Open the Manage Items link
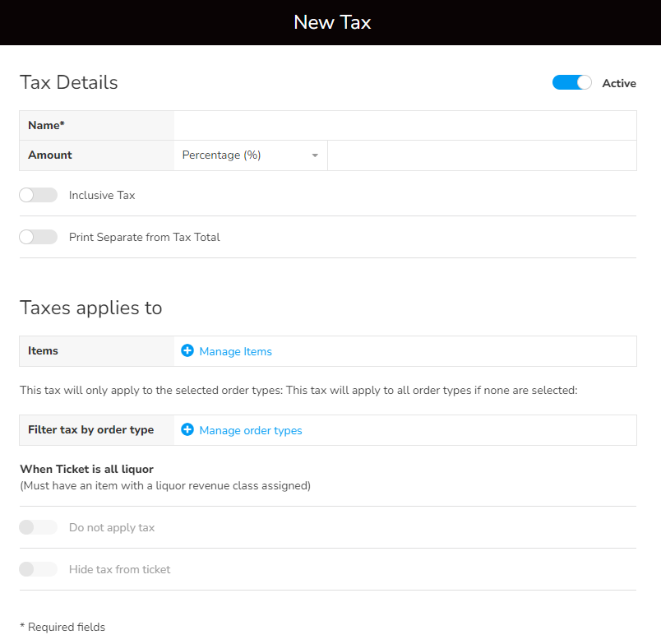Viewport: 661px width, 644px height. [x=235, y=352]
